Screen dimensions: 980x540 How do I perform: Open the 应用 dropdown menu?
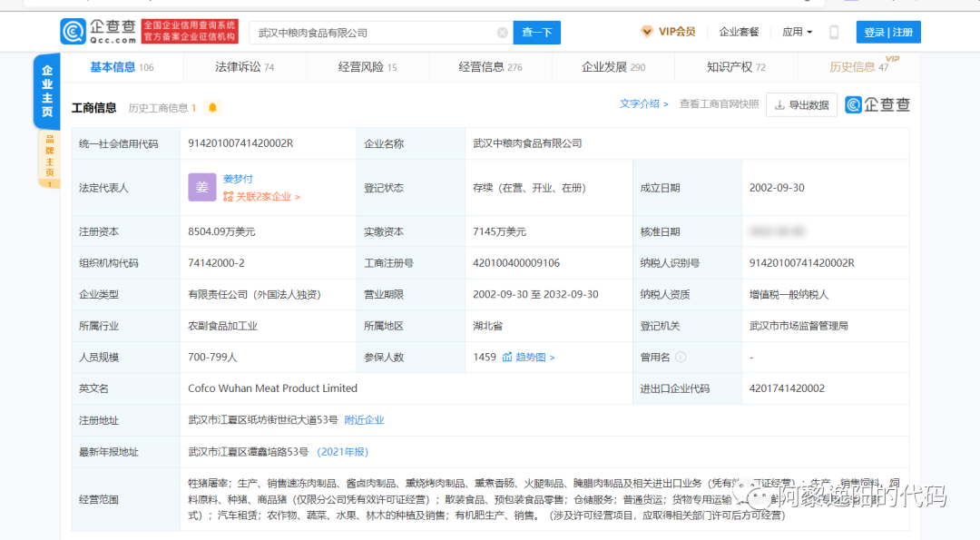click(x=797, y=32)
